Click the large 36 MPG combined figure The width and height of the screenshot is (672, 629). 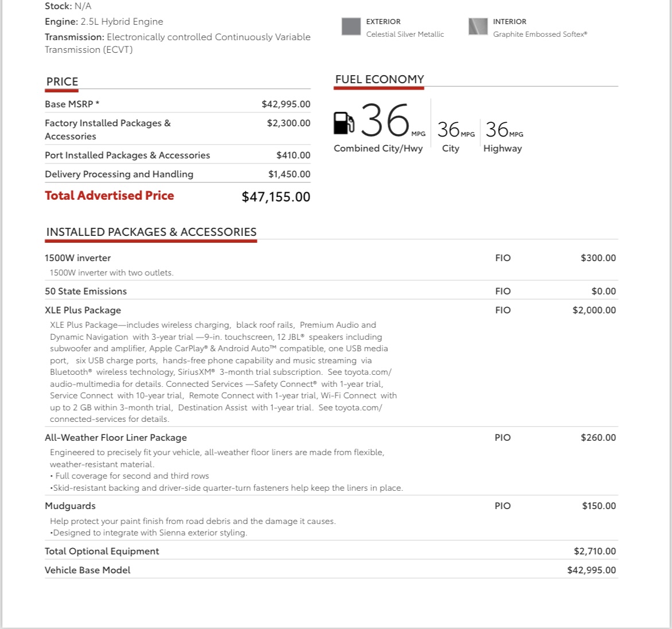pos(385,121)
